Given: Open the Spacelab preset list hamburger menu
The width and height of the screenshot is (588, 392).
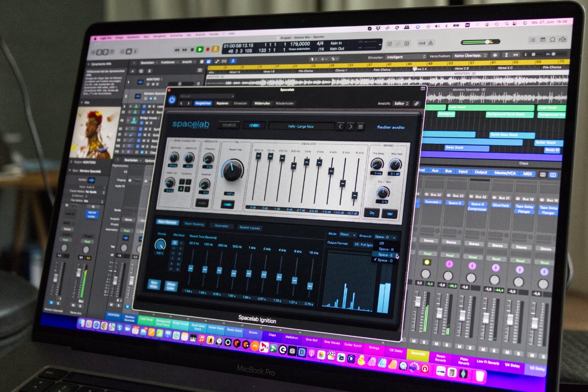Looking at the screenshot, I should click(x=361, y=127).
